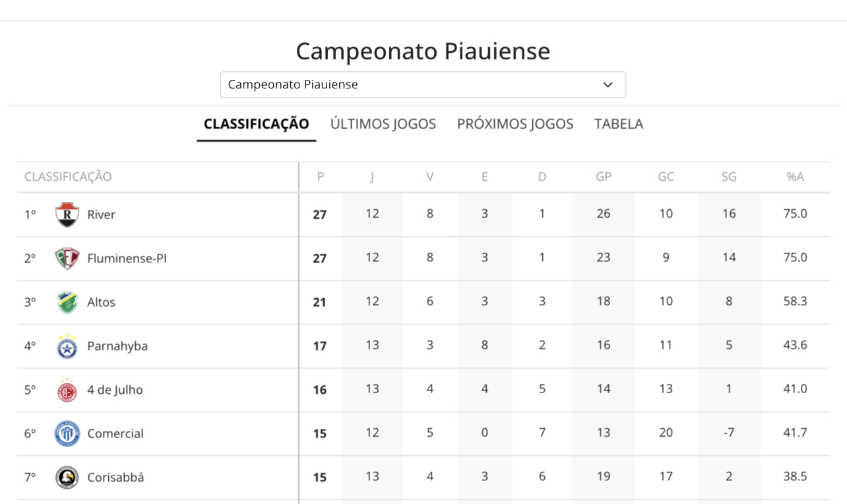Click the Parnahyba star crest icon

point(67,346)
